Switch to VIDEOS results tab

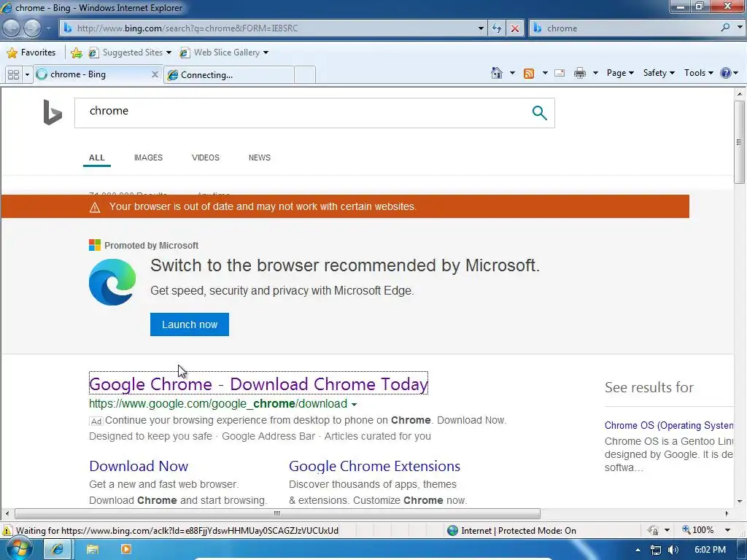[205, 157]
